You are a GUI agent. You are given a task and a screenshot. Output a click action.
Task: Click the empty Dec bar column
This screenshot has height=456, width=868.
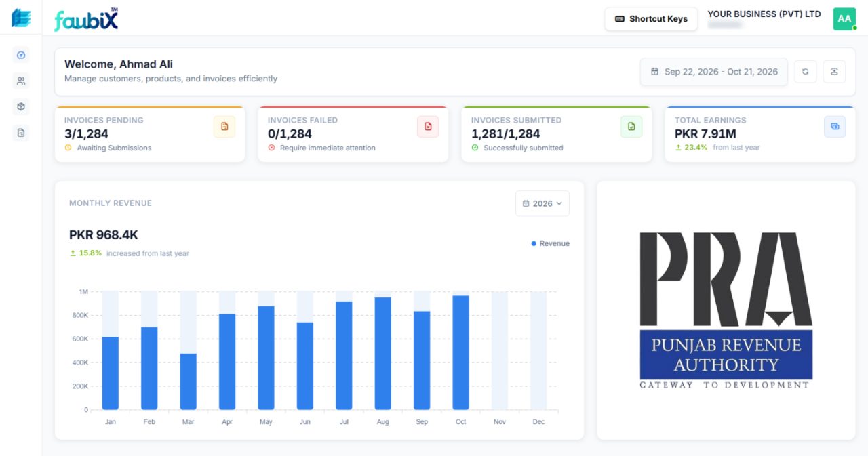[539, 351]
